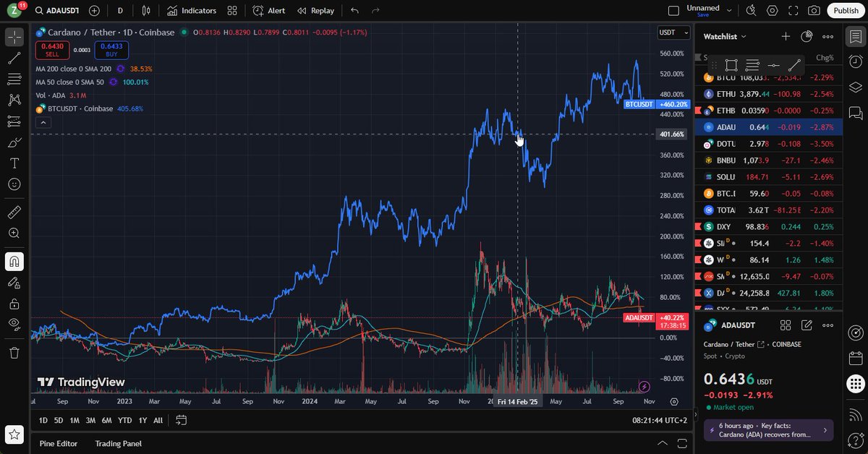868x454 pixels.
Task: Start bar Replay mode
Action: pyautogui.click(x=315, y=11)
